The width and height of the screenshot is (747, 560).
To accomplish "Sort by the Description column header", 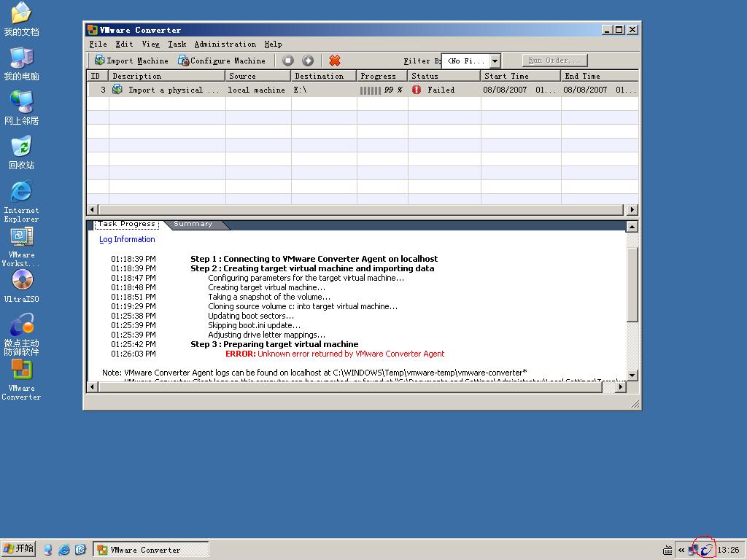I will tap(167, 76).
